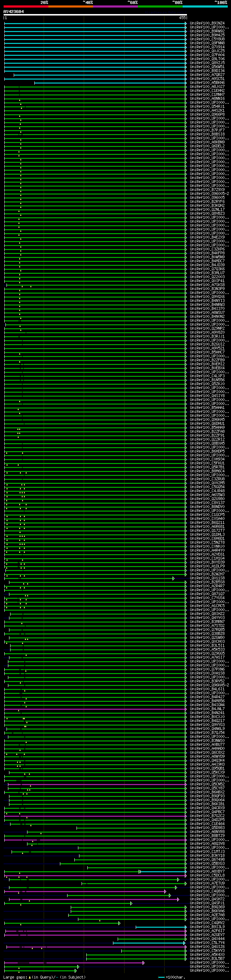Select hit label UniRef100_B3KQH2
Viewport: 231px width, 980px height.
(x=208, y=205)
